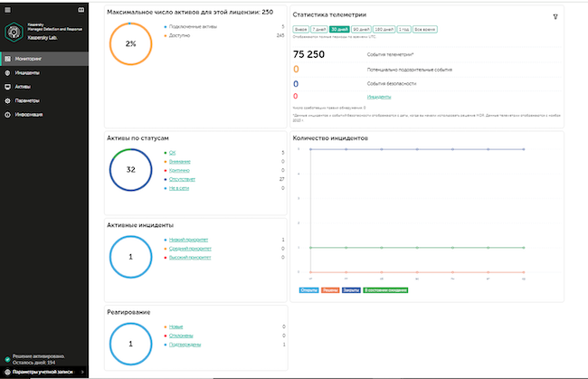The width and height of the screenshot is (588, 379).
Task: Click the Kaspersky MDR hexagon logo
Action: click(x=14, y=32)
